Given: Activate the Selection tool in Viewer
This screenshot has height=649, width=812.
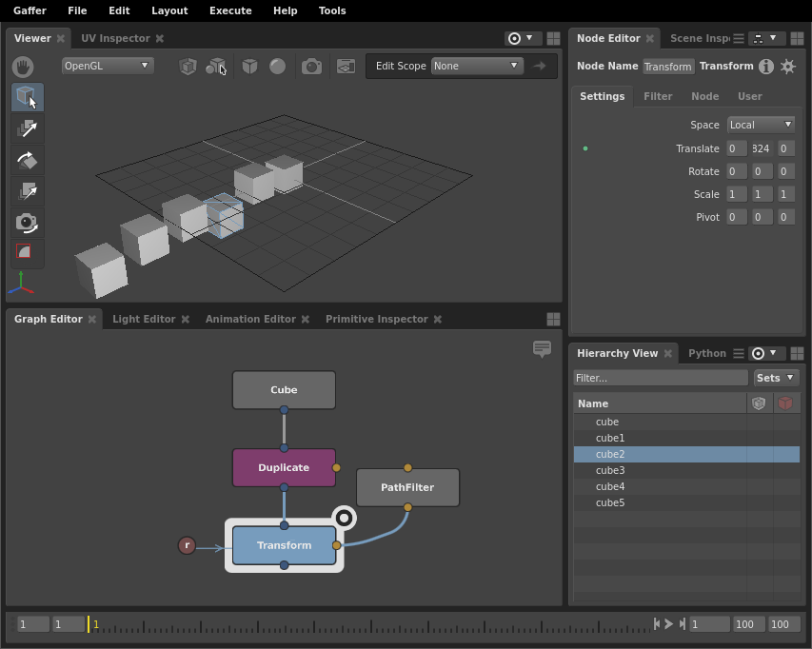Looking at the screenshot, I should click(x=28, y=97).
